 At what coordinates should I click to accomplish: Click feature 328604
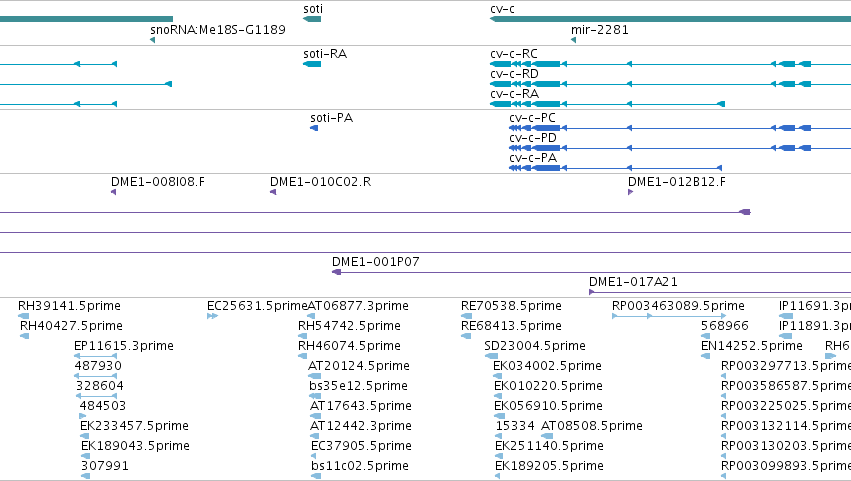pos(100,386)
